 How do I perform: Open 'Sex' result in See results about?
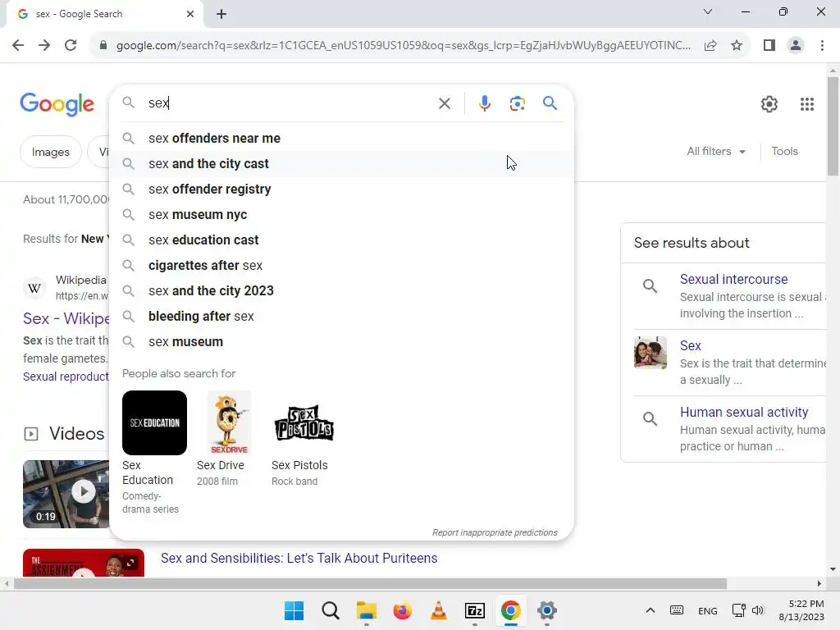click(690, 345)
